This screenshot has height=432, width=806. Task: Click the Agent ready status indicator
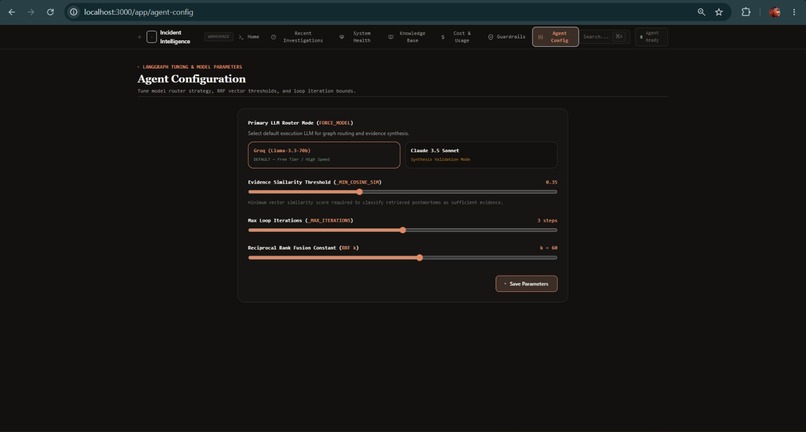651,37
